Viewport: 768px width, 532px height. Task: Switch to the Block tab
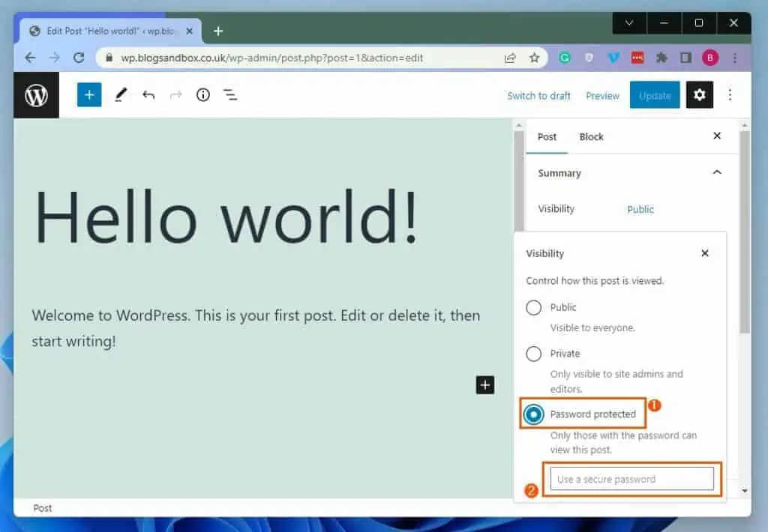tap(591, 137)
